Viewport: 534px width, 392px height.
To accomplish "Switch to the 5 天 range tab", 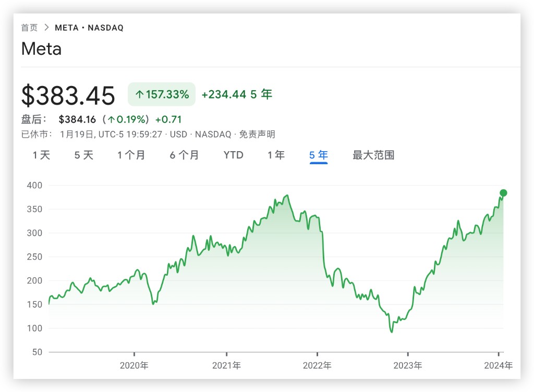I will click(x=84, y=155).
